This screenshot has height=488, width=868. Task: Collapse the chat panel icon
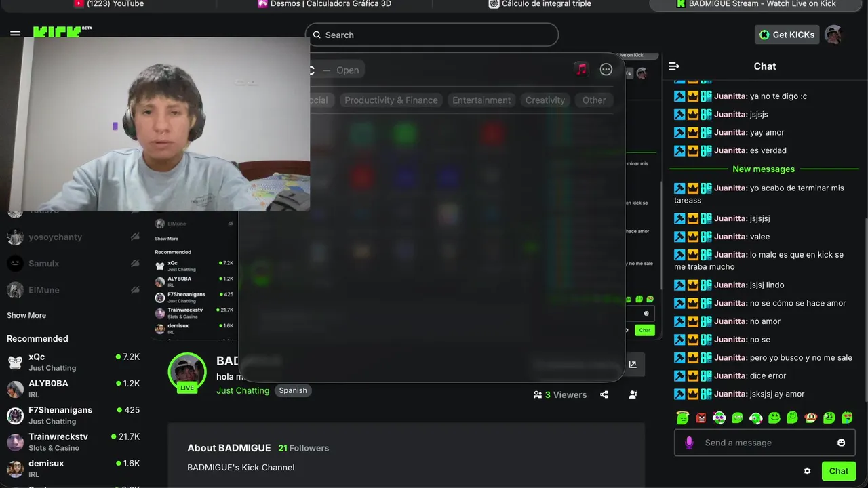(674, 66)
